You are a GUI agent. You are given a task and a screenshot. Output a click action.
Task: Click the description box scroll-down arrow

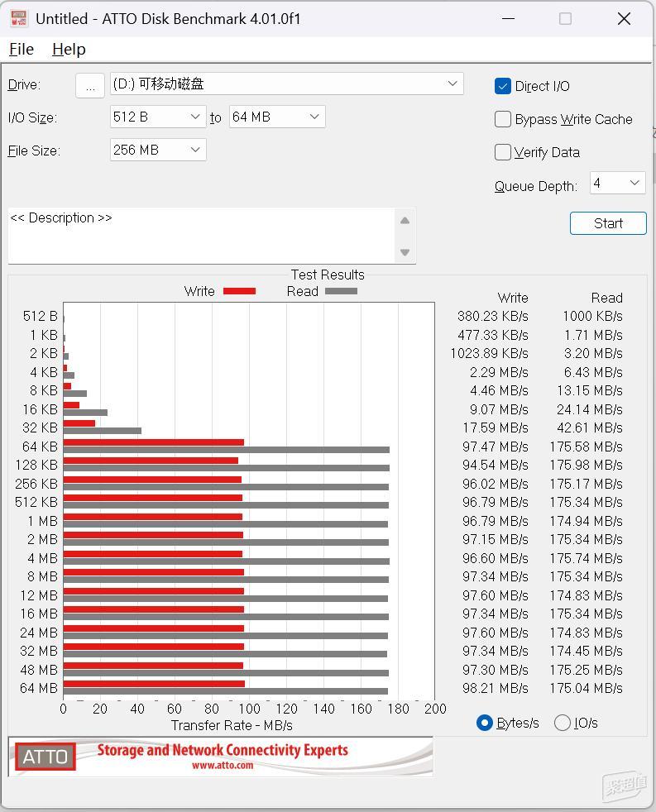[405, 252]
